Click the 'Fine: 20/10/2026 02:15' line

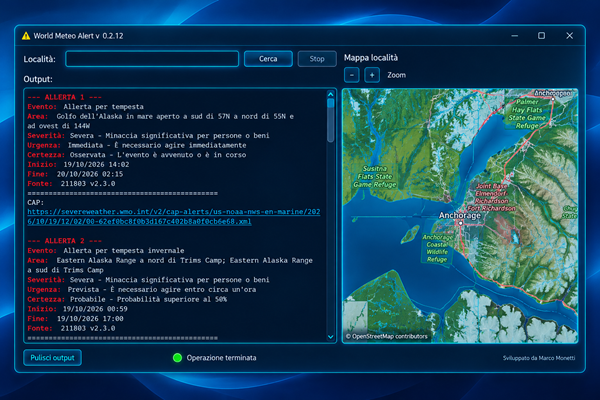pos(75,174)
